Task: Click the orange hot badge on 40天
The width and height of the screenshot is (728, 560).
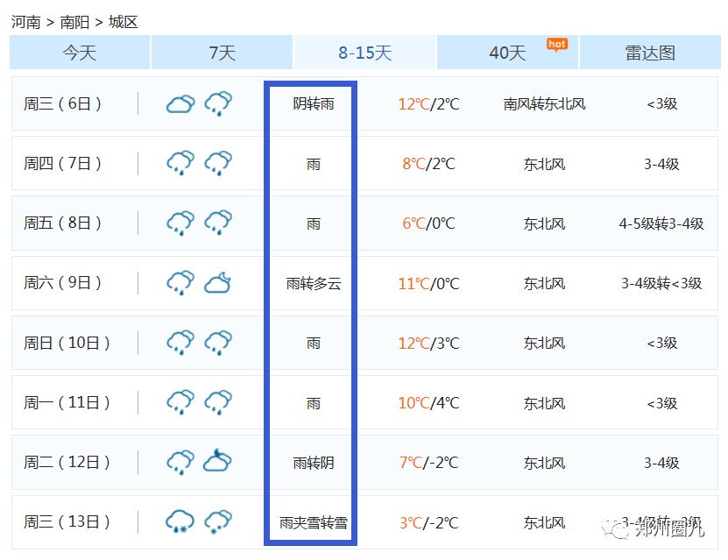Action: [x=556, y=44]
